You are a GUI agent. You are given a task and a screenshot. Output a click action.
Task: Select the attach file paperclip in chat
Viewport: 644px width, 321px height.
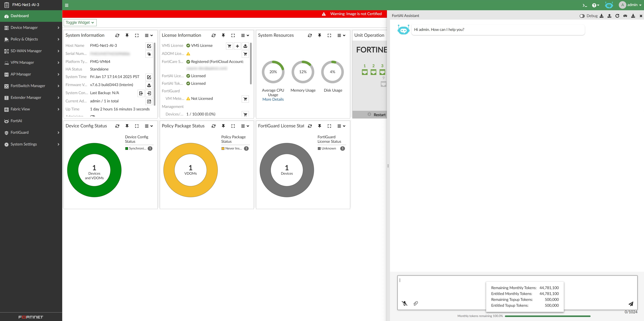coord(416,304)
